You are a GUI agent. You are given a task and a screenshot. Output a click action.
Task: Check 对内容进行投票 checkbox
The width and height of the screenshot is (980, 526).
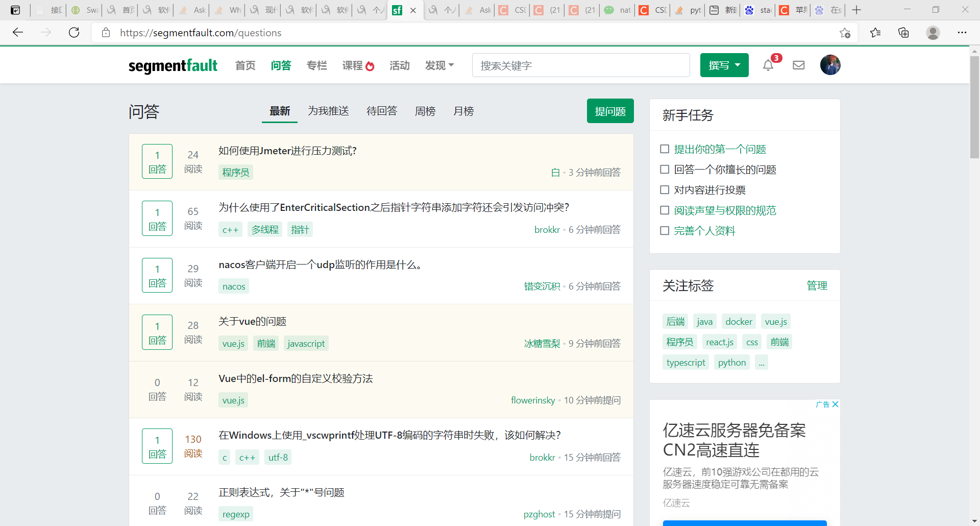(665, 190)
